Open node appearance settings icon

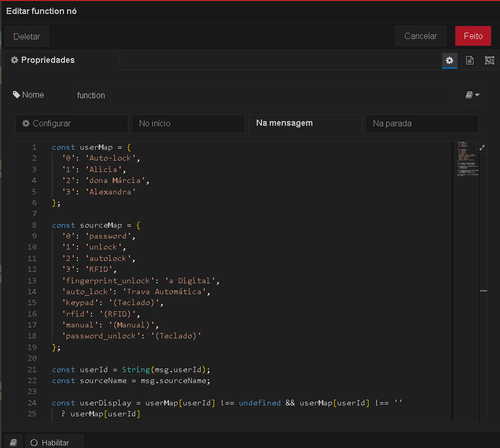[x=489, y=60]
